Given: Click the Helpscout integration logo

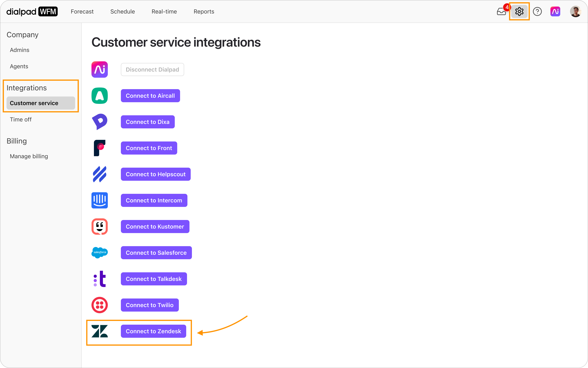Looking at the screenshot, I should [x=100, y=174].
